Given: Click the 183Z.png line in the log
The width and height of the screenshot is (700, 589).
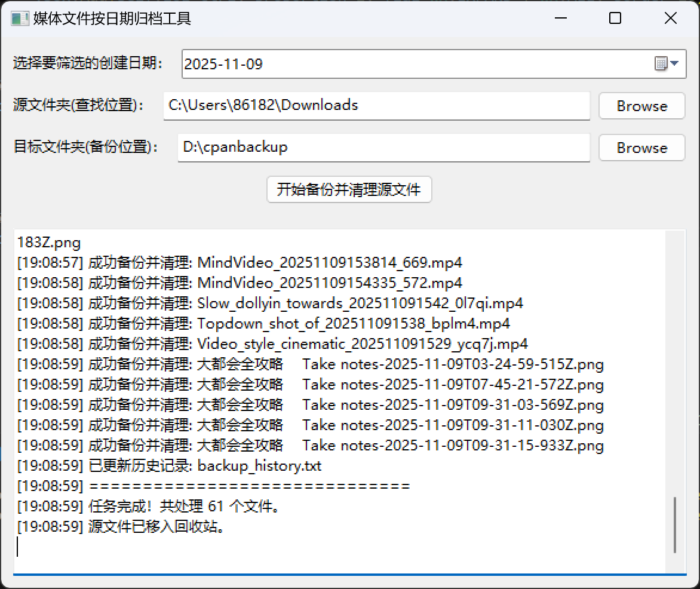Looking at the screenshot, I should [x=47, y=243].
